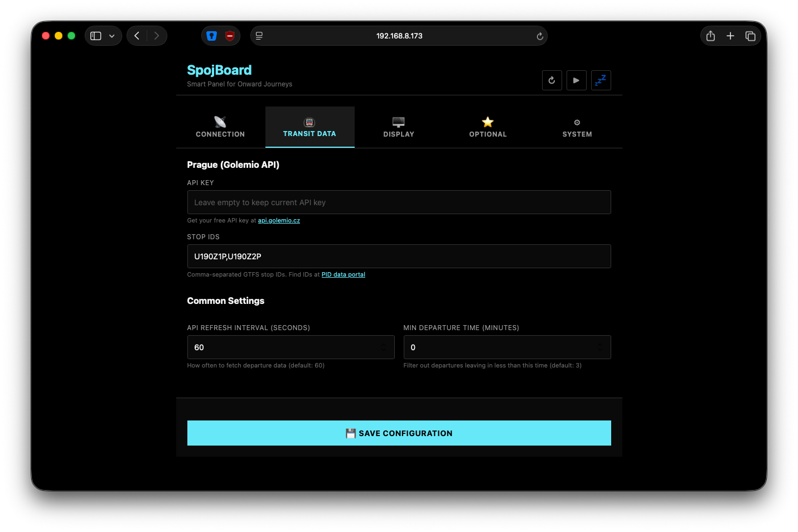This screenshot has width=798, height=532.
Task: Click the Safari share icon
Action: (x=710, y=36)
